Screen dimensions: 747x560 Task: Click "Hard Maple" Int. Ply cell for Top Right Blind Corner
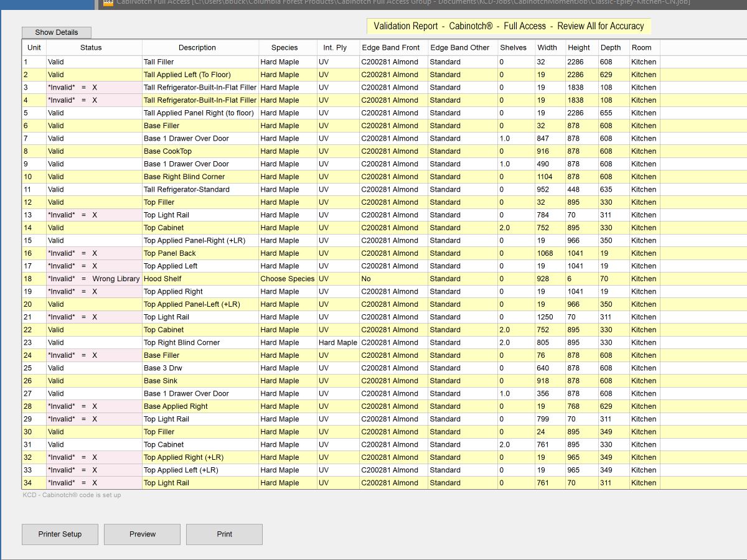tap(338, 343)
